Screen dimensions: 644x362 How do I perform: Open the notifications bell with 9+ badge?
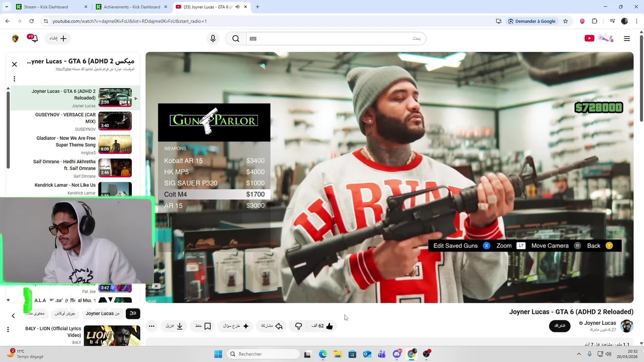33,38
